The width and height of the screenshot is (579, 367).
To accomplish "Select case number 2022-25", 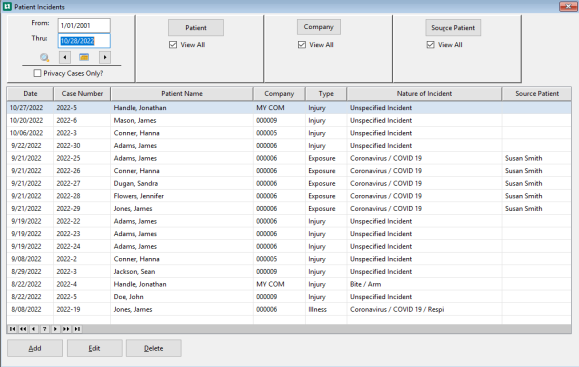I will point(68,158).
